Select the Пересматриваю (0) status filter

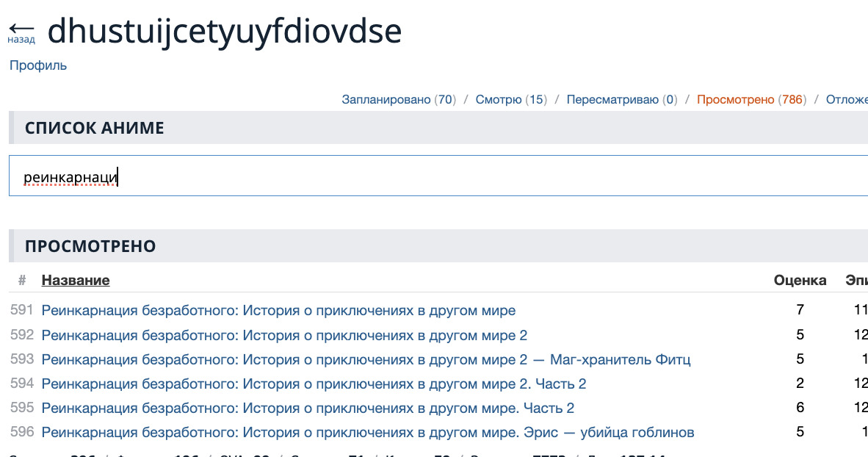pos(621,99)
